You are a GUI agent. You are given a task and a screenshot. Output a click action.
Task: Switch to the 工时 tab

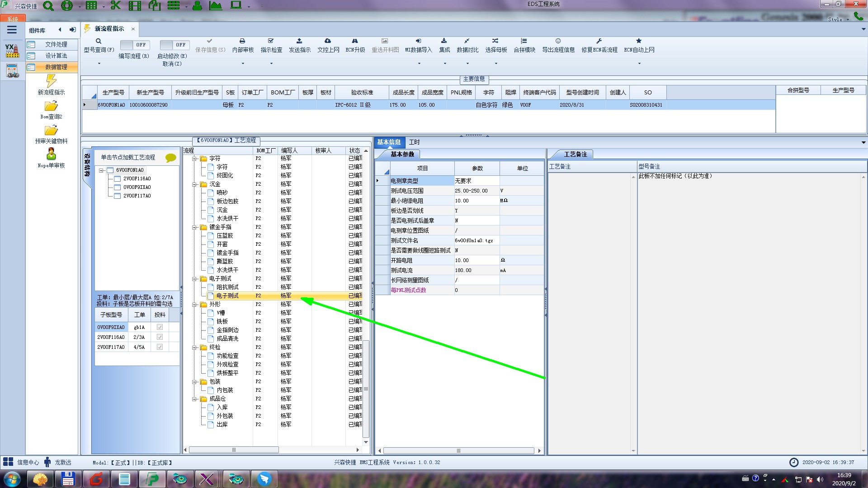point(414,142)
